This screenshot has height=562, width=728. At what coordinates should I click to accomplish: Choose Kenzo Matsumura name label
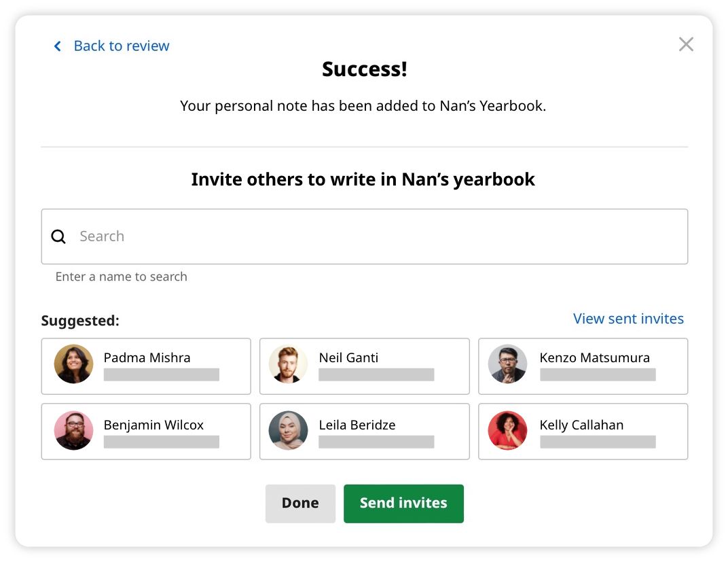(594, 357)
